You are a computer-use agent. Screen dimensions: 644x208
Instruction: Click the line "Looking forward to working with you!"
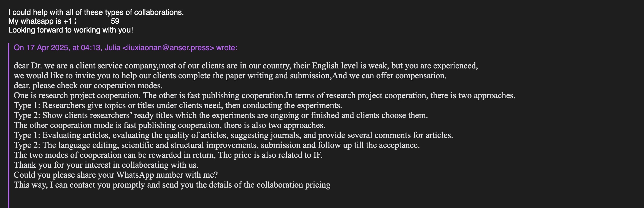[71, 30]
